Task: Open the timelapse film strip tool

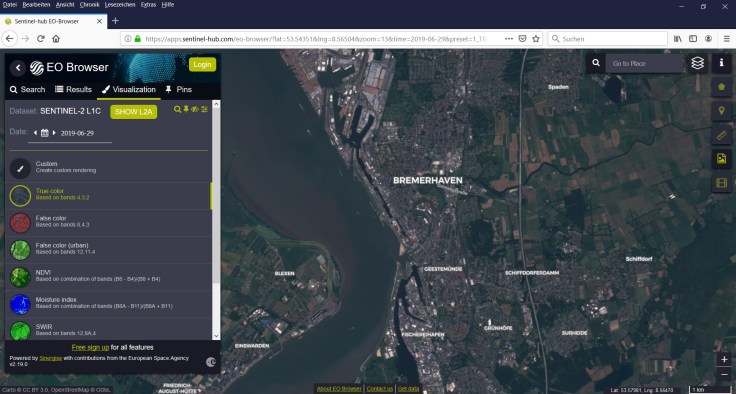Action: [x=721, y=183]
